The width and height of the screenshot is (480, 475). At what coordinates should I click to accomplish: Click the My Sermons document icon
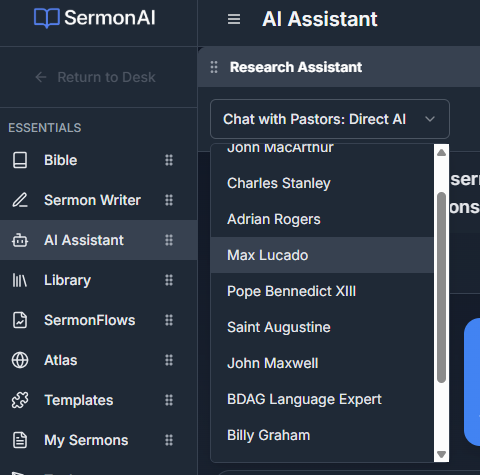tap(20, 440)
